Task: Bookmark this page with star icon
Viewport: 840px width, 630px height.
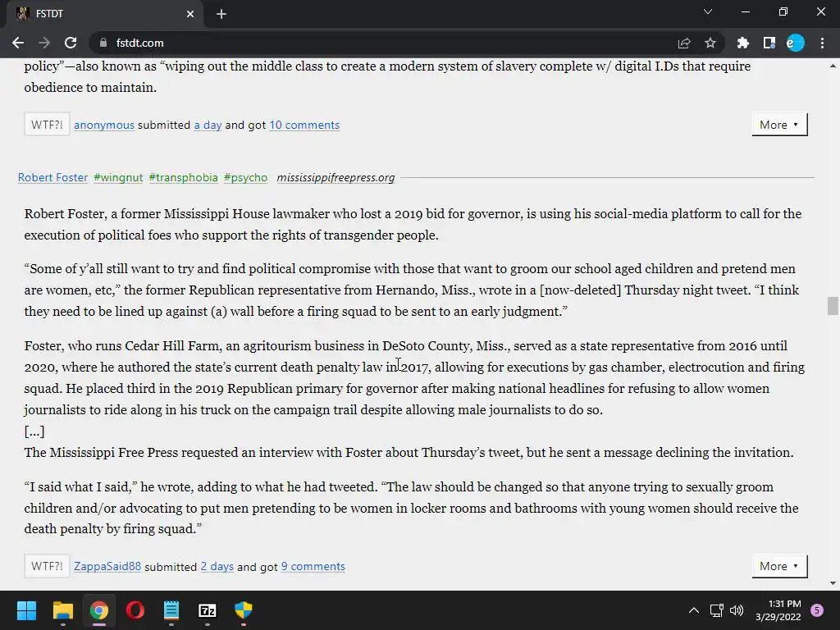Action: [710, 43]
